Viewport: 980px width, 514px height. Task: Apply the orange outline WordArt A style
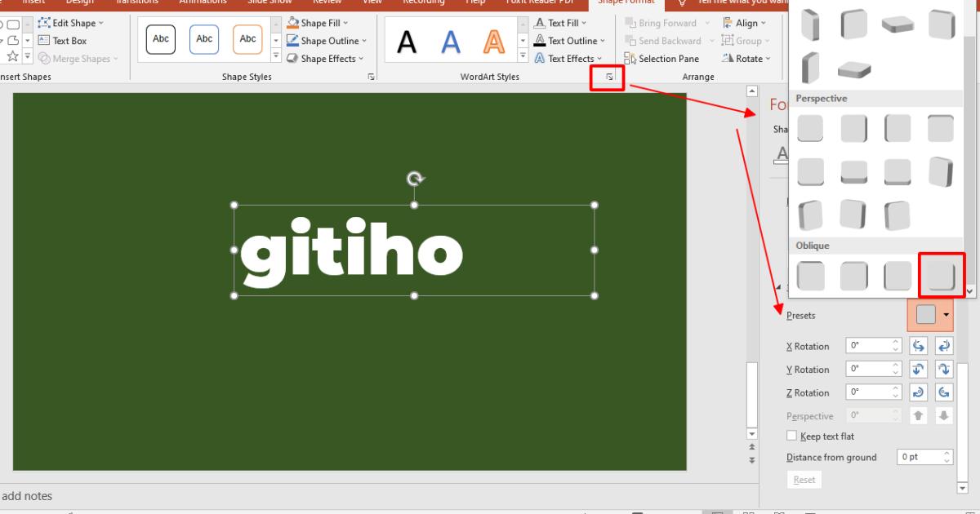494,41
